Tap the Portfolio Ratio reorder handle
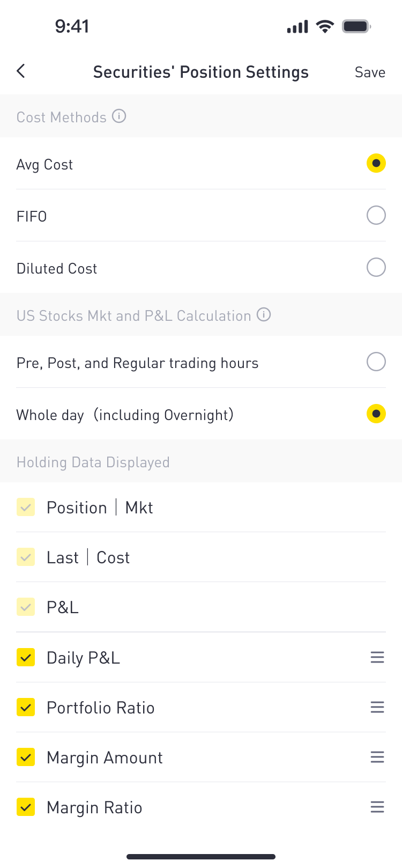Viewport: 402px width, 868px height. (x=377, y=707)
